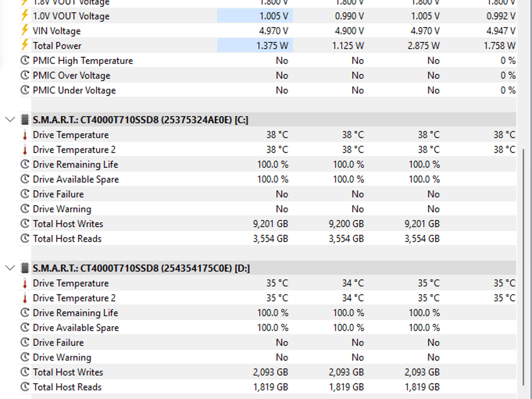The width and height of the screenshot is (532, 399).
Task: Click the clock icon for PMIC High Temperature
Action: coord(25,60)
